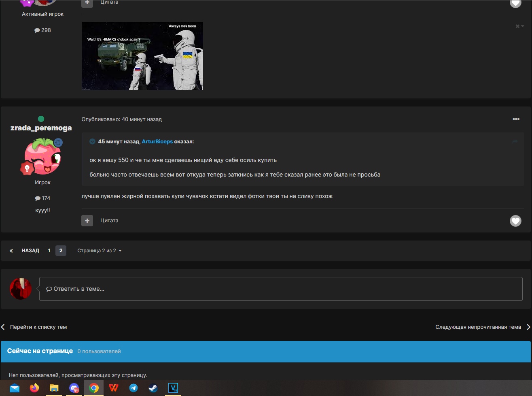The width and height of the screenshot is (532, 396).
Task: Click 'Перейти к списку тем' link
Action: tap(38, 327)
